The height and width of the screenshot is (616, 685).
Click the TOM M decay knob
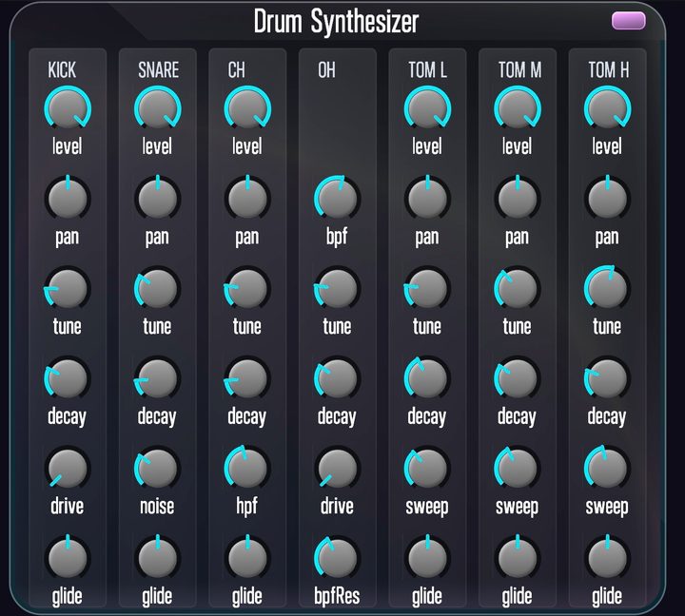[x=518, y=378]
